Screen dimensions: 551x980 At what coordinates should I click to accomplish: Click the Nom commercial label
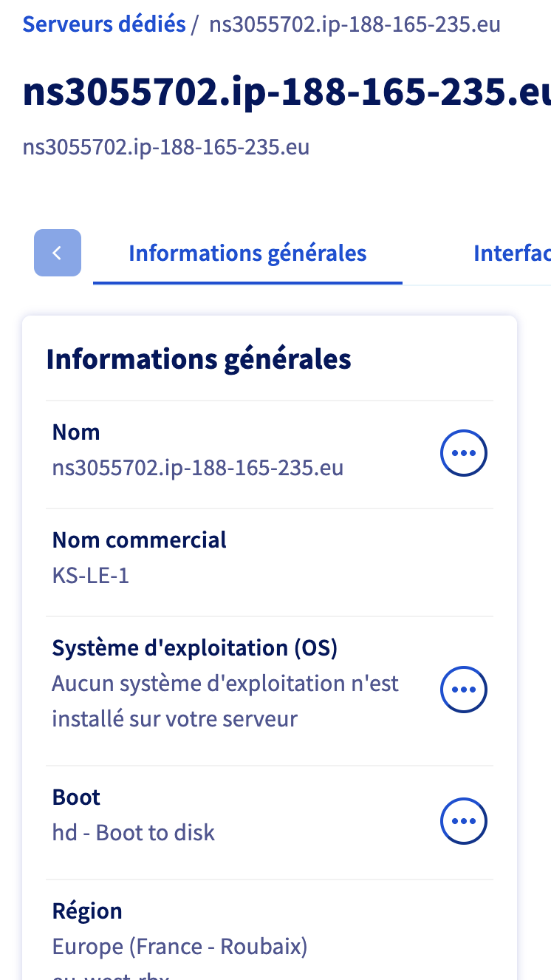[x=140, y=540]
